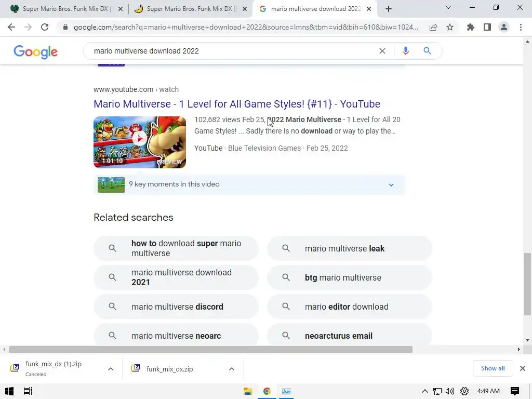Open Mario Multiverse 1 Level YouTube result
This screenshot has height=399, width=532.
coord(237,104)
